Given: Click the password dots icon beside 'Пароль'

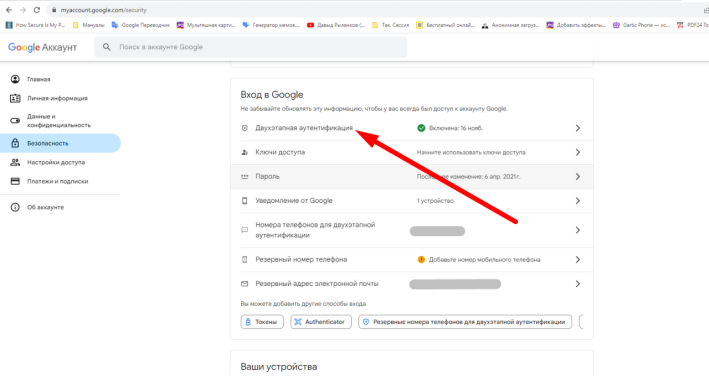Looking at the screenshot, I should 245,177.
